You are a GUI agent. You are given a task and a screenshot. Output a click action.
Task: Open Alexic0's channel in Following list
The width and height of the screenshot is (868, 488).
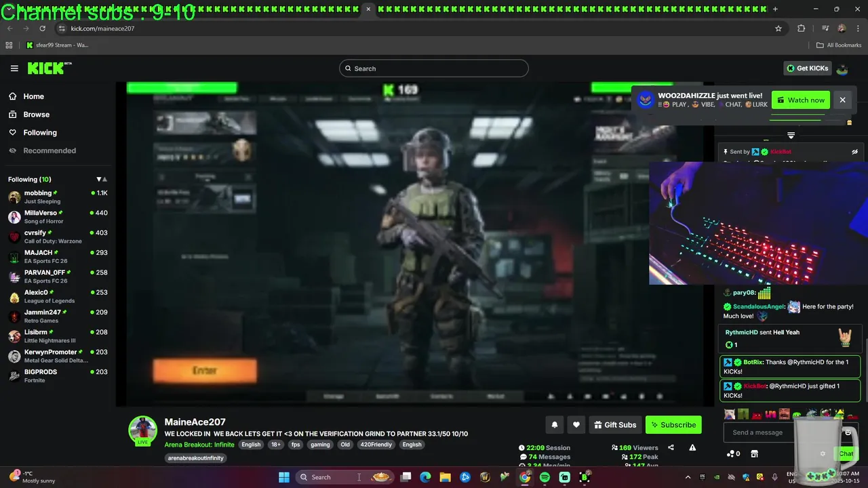click(58, 296)
